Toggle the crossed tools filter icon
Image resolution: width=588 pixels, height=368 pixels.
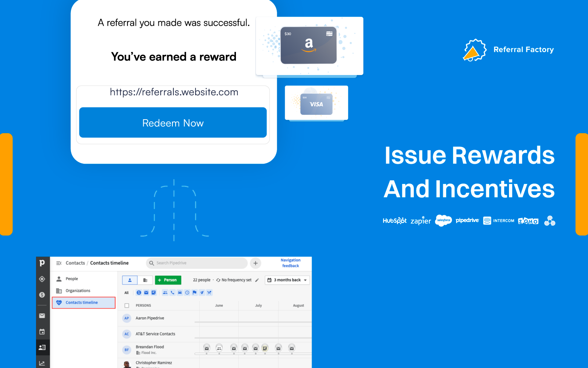209,293
